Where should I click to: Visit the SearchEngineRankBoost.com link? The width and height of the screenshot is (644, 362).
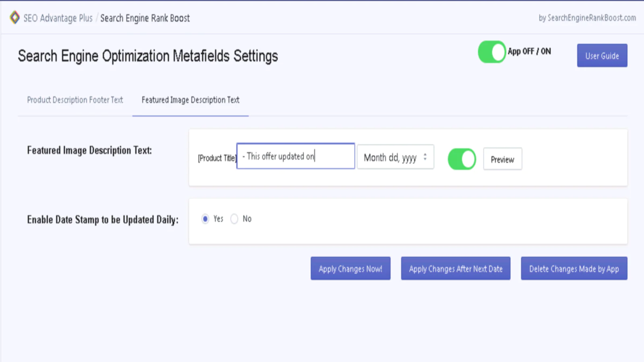tap(587, 18)
